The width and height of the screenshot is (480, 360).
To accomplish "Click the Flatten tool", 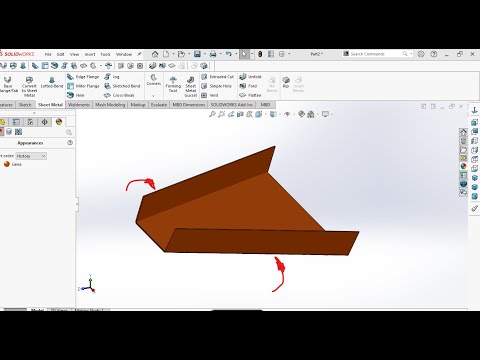I will pyautogui.click(x=250, y=95).
